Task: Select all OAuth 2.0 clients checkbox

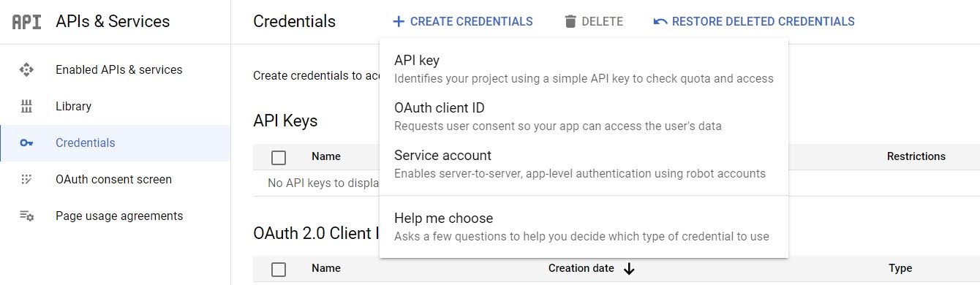Action: coord(278,269)
